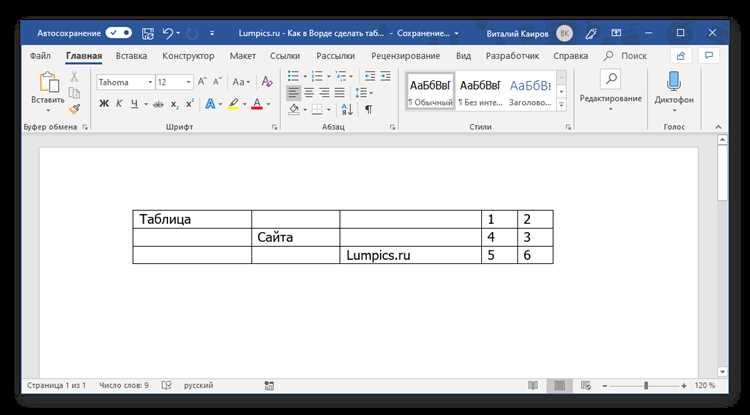
Task: Open the Файл menu tab
Action: coord(40,56)
